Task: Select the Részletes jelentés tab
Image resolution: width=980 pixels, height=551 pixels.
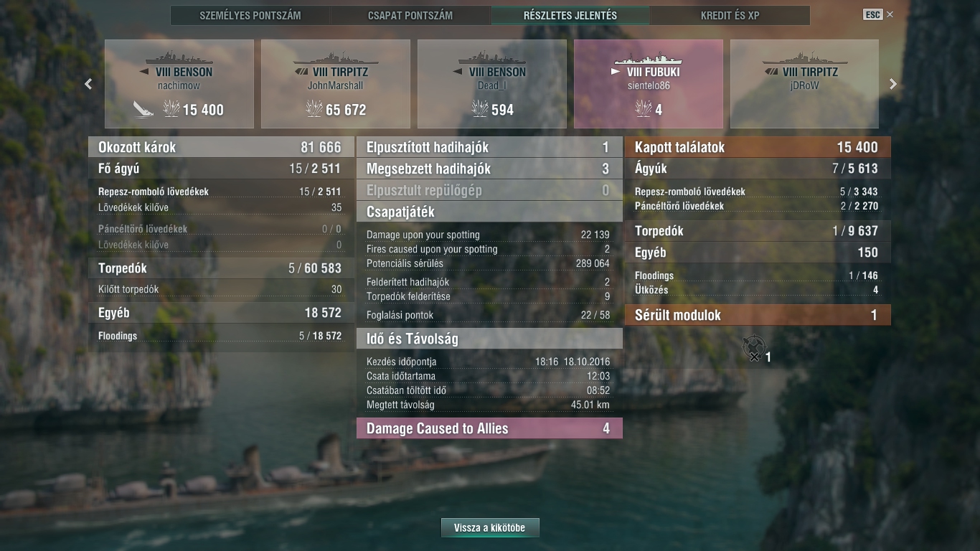Action: point(570,15)
